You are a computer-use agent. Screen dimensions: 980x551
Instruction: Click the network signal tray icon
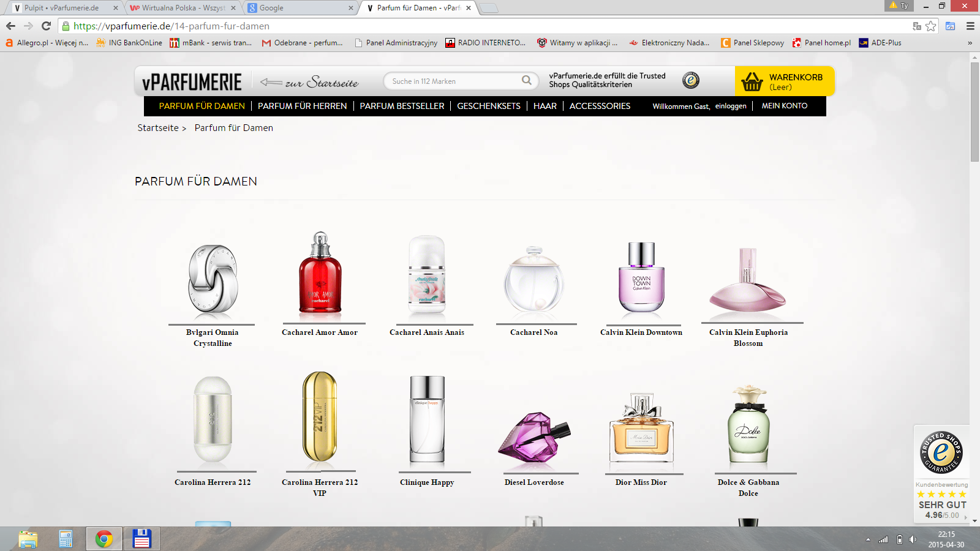(883, 539)
